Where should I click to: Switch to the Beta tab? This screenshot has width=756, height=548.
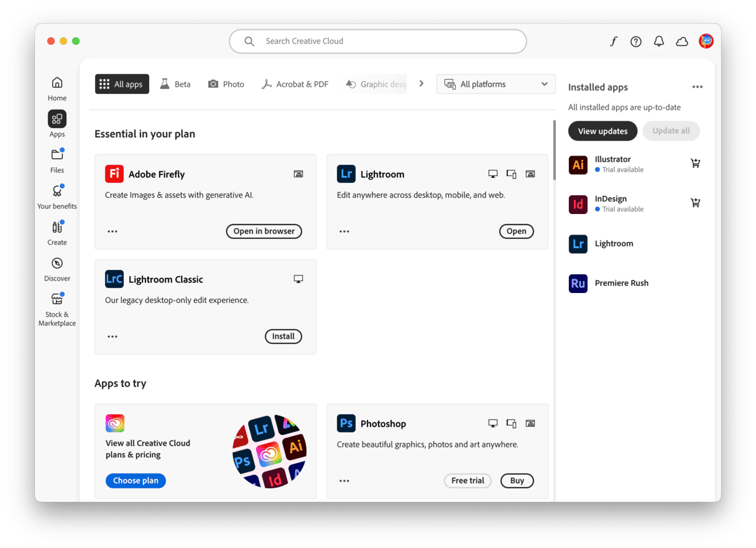[175, 84]
